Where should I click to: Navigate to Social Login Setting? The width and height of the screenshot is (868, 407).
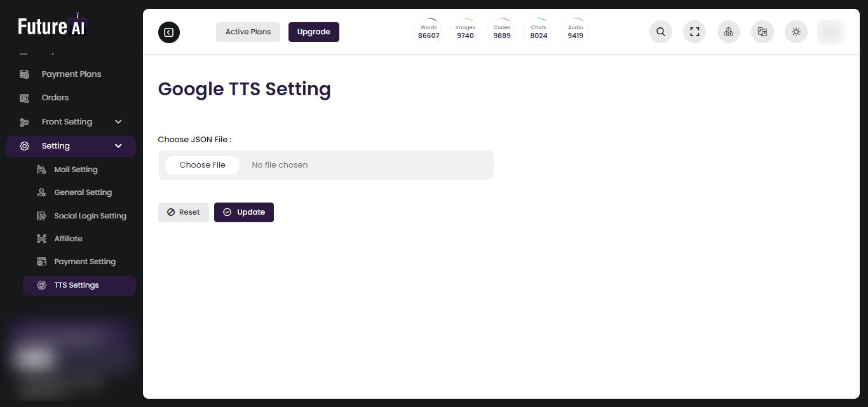90,215
